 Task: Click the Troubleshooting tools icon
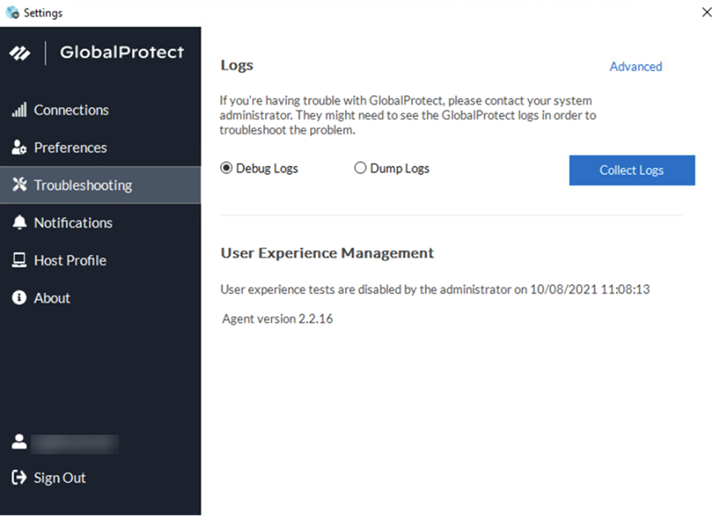tap(18, 185)
